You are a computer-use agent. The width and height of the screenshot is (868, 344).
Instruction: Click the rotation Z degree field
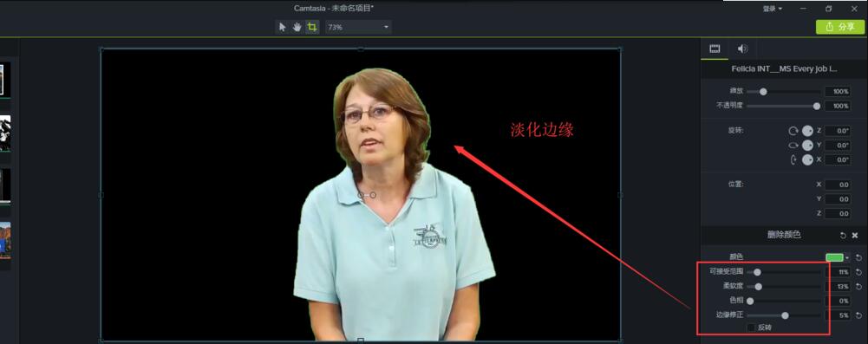(838, 131)
